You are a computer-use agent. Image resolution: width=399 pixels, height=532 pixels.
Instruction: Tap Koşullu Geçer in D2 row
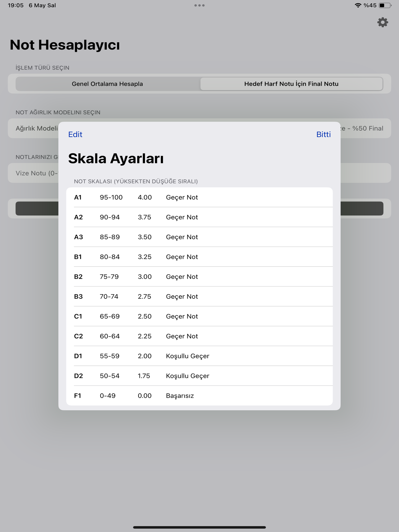(188, 376)
